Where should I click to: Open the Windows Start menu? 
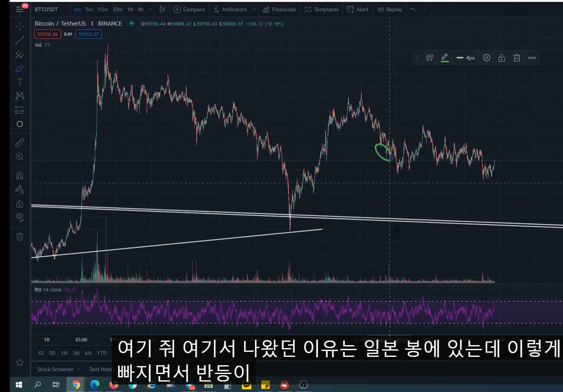point(19,384)
